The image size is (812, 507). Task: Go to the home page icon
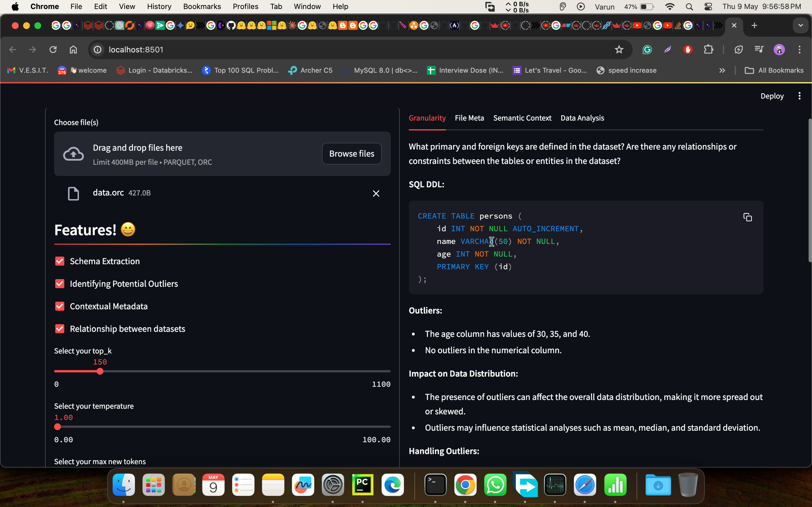click(x=73, y=50)
